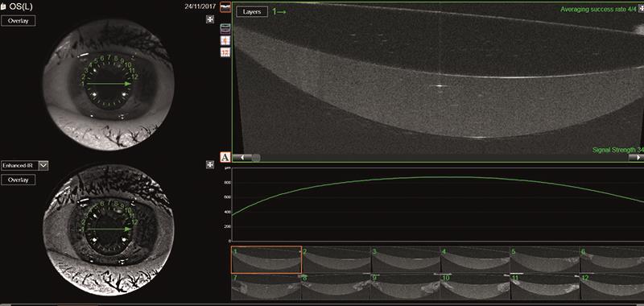Click the Enhanced IR combo box text
The width and height of the screenshot is (644, 306).
tap(19, 166)
